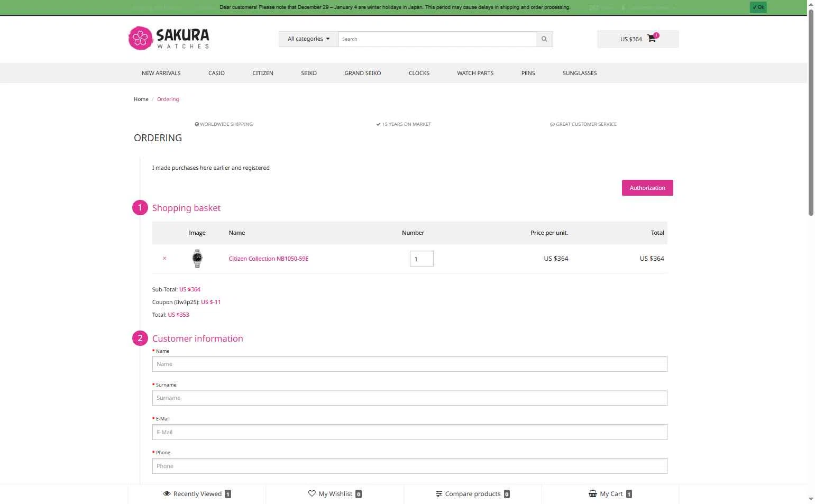Expand the All categories dropdown

click(x=308, y=39)
